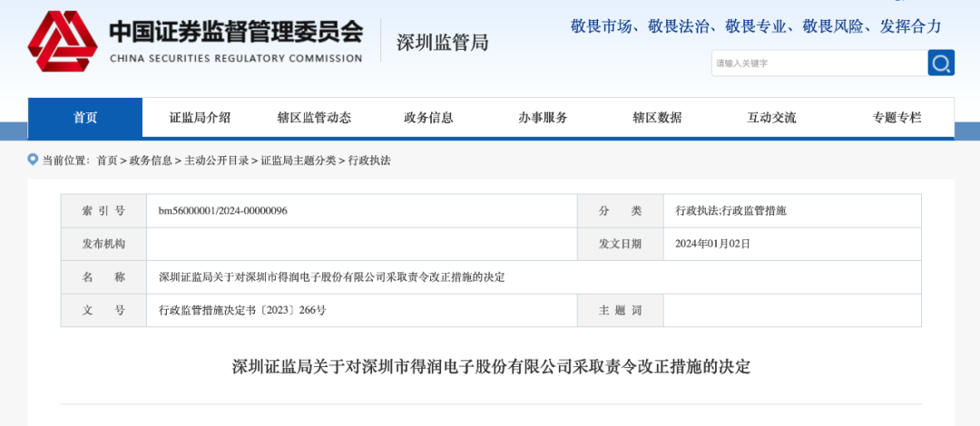Click the 索引号 label cell
980x426 pixels.
(x=103, y=211)
